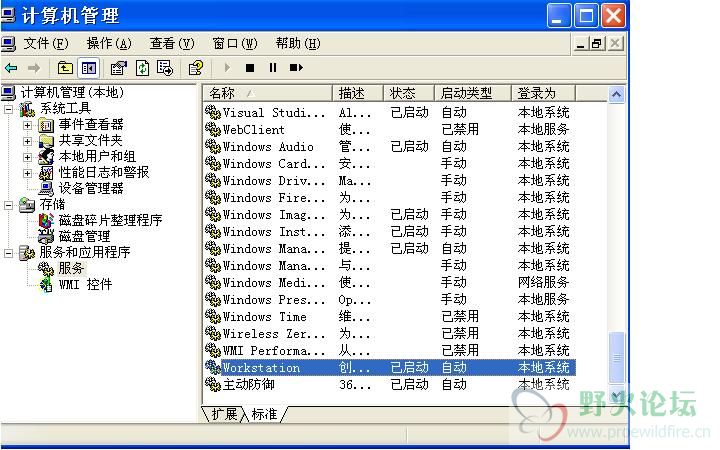This screenshot has width=720, height=450.
Task: Open the 操作(A) menu
Action: click(109, 44)
